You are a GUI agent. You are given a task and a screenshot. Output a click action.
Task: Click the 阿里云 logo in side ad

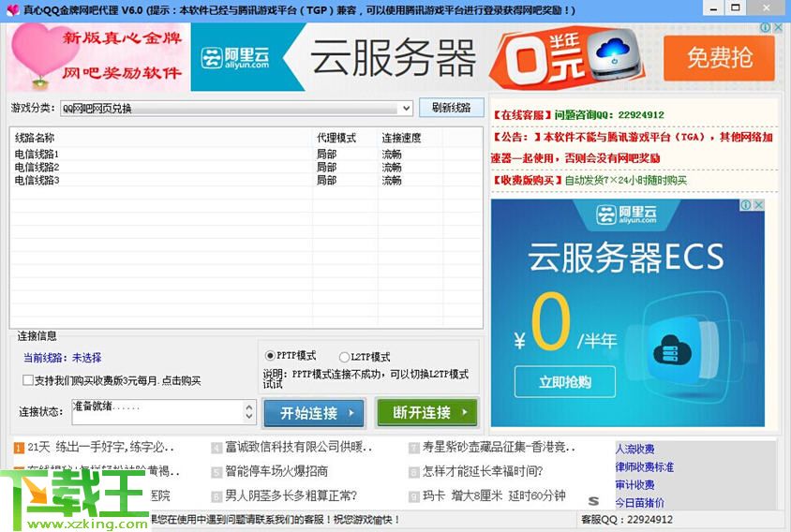626,214
